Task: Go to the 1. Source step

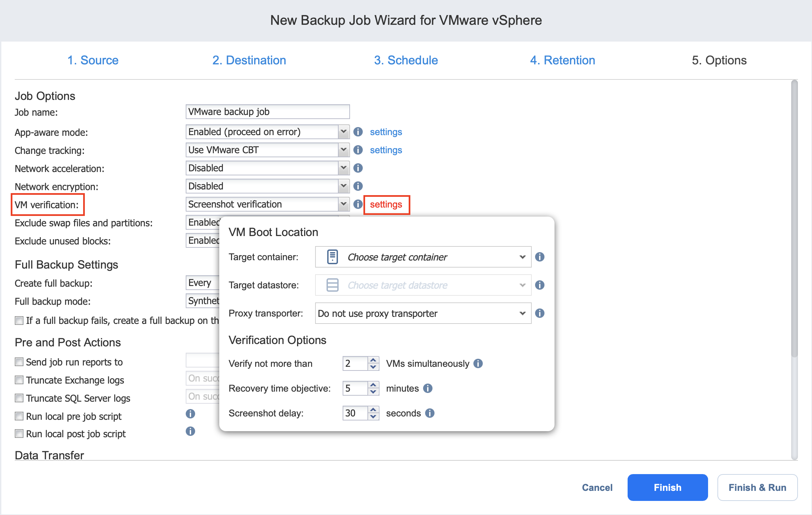Action: click(93, 60)
